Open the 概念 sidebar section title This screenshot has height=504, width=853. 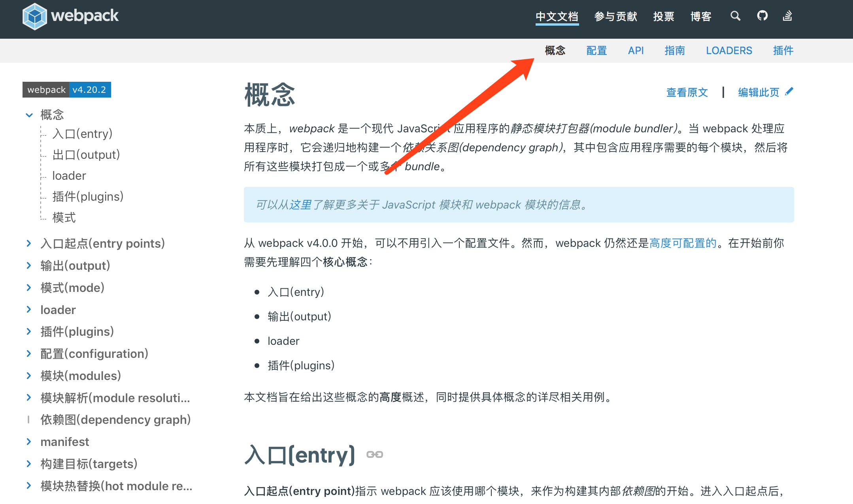pos(52,115)
